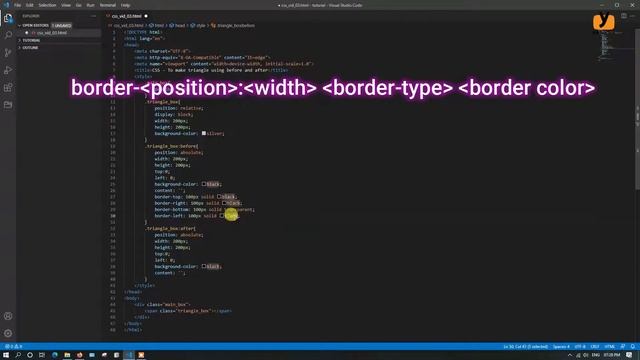Click the ENG language indicator in tray
640x360 pixels.
click(x=596, y=355)
